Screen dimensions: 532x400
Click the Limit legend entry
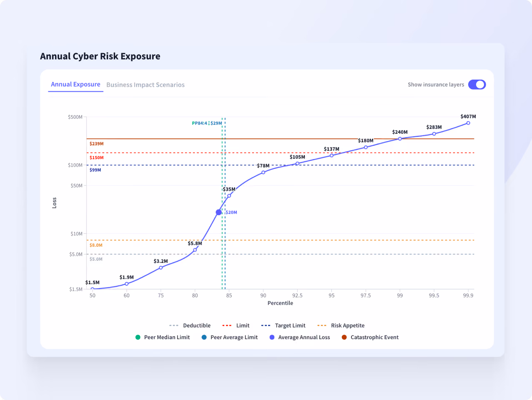click(x=236, y=325)
